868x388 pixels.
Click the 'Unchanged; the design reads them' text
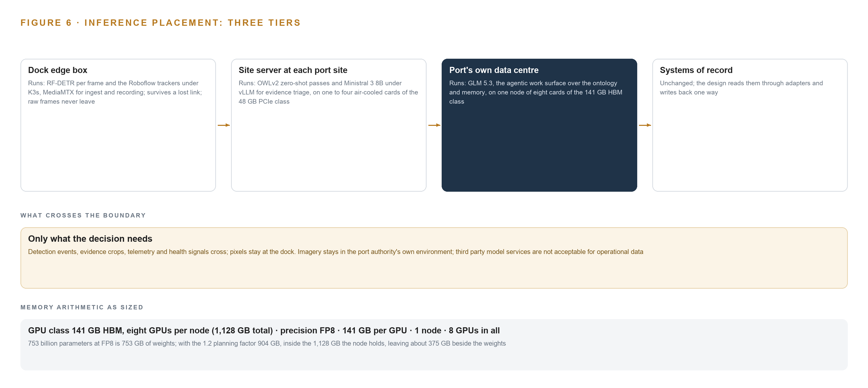click(741, 88)
